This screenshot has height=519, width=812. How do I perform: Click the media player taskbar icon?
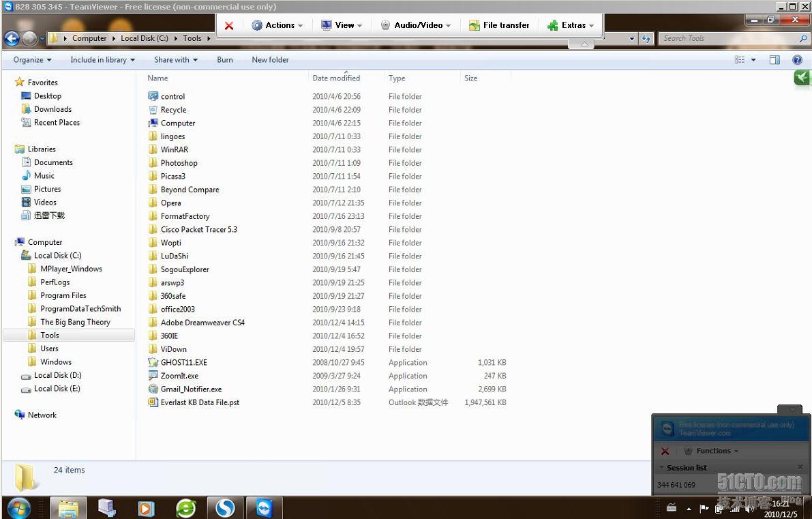click(146, 508)
